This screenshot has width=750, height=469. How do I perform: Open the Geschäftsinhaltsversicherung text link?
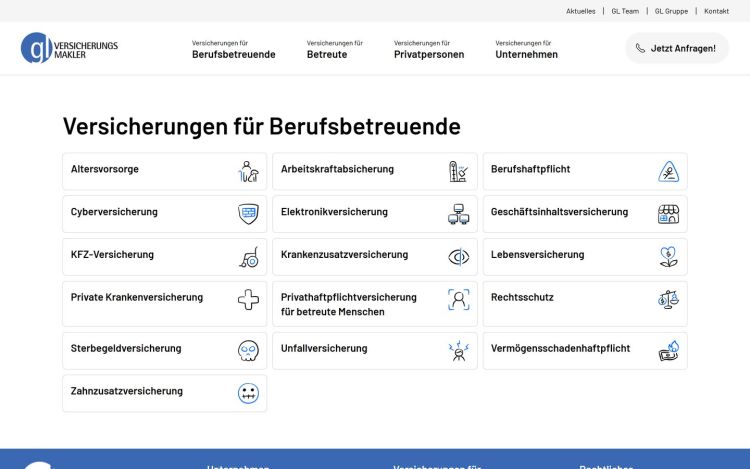[x=559, y=212]
